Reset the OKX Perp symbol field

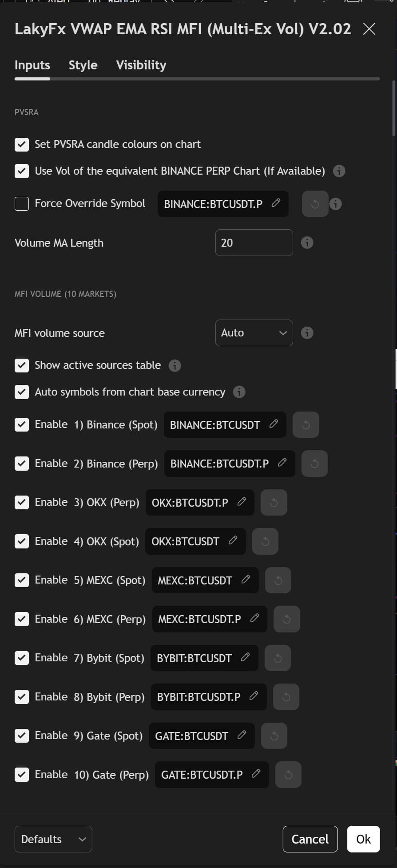[x=274, y=502]
